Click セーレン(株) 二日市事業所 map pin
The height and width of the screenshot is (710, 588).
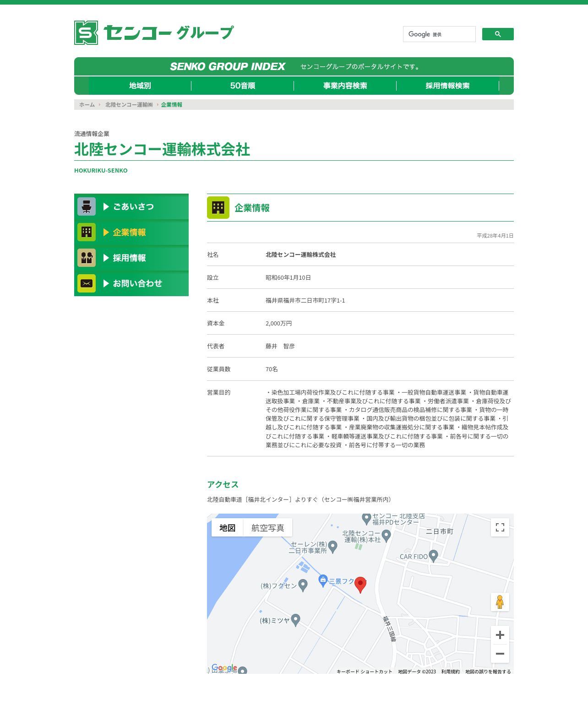click(x=333, y=547)
